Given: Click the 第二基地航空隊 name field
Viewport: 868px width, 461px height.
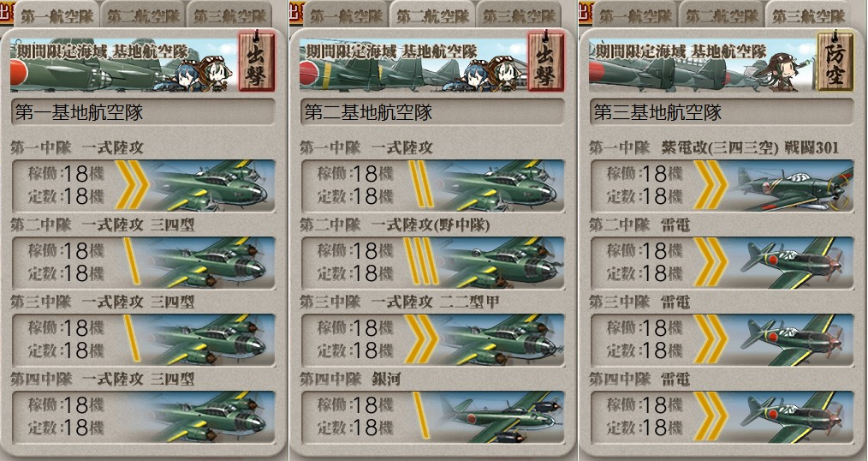Looking at the screenshot, I should pos(433,112).
